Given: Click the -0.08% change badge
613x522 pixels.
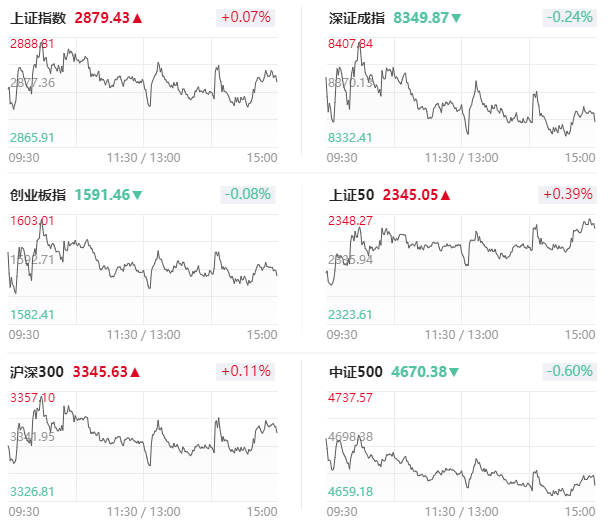Looking at the screenshot, I should click(247, 194).
